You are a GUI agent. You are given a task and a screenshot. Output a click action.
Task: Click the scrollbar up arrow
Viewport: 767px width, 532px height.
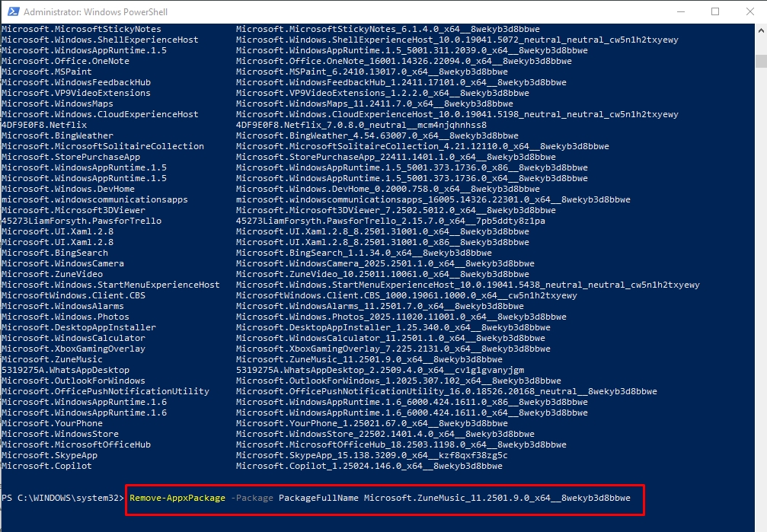(761, 30)
